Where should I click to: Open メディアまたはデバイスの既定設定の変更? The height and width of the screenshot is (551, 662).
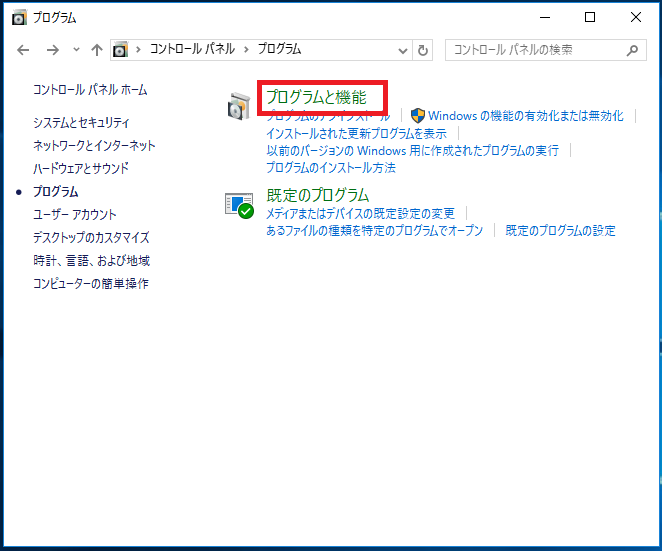click(x=360, y=213)
